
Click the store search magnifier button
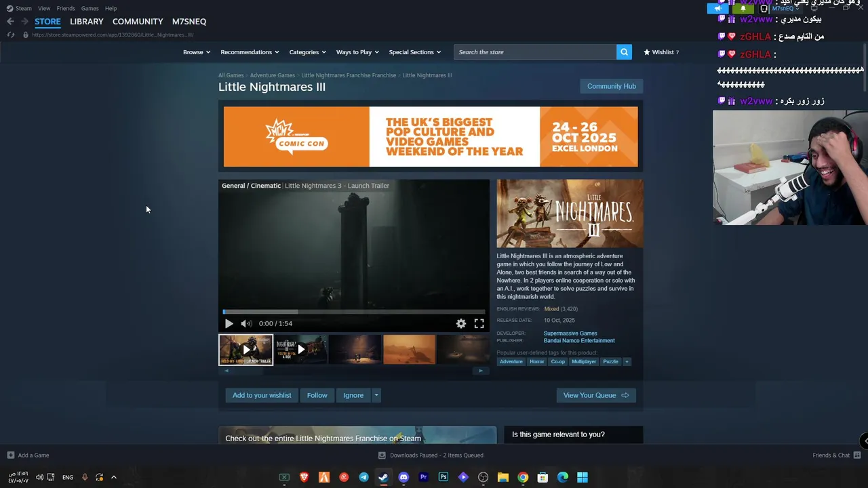pos(624,52)
